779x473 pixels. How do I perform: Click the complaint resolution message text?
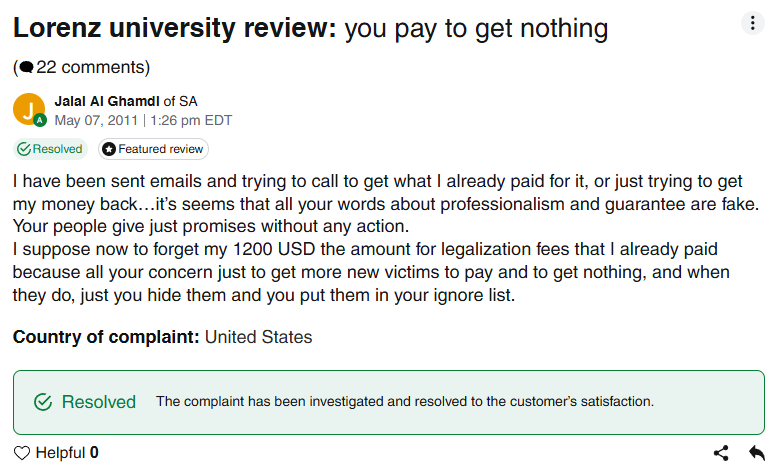click(x=404, y=402)
